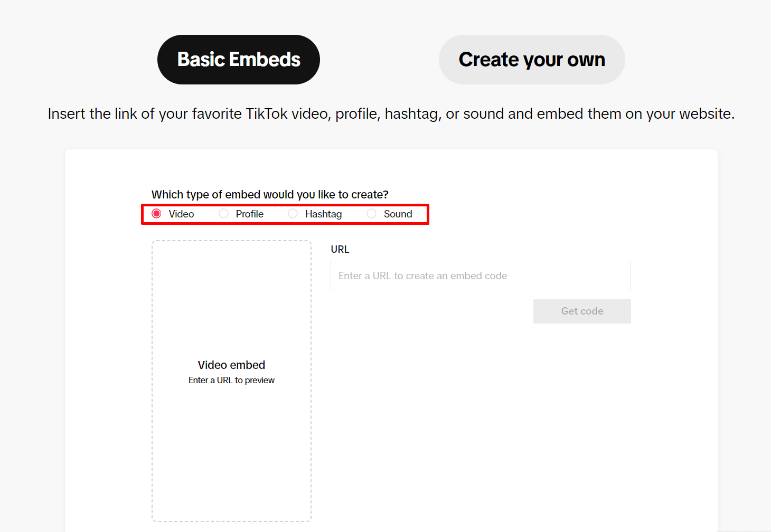This screenshot has height=532, width=771.
Task: Open the Create your own tab
Action: click(x=532, y=59)
